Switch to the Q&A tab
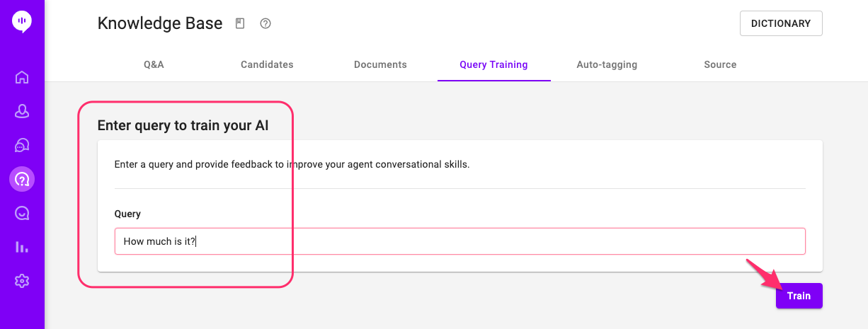The width and height of the screenshot is (868, 329). pos(154,64)
